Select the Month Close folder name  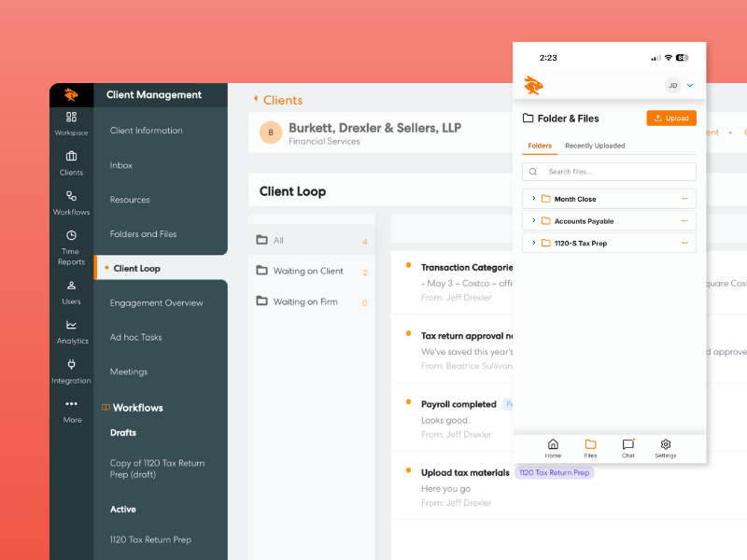575,199
